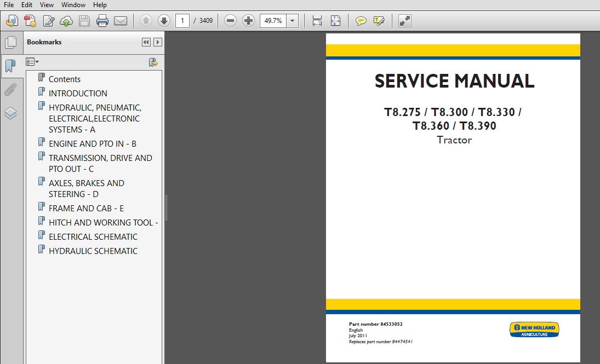Click the cloud upload icon
This screenshot has width=600, height=364.
66,21
